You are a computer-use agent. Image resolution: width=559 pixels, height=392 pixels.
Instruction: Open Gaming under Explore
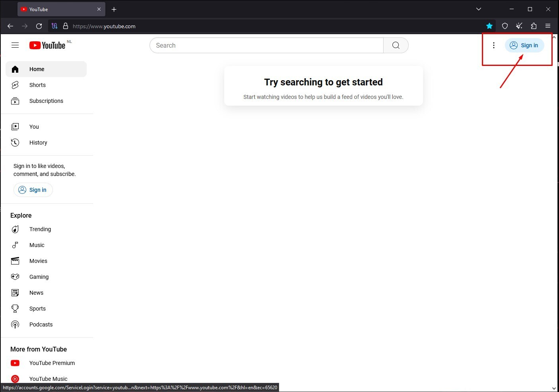tap(46, 277)
